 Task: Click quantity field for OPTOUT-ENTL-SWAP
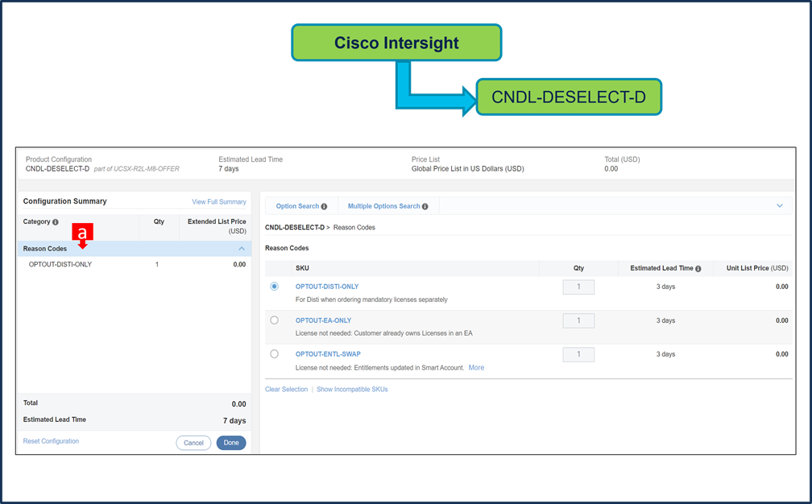578,354
